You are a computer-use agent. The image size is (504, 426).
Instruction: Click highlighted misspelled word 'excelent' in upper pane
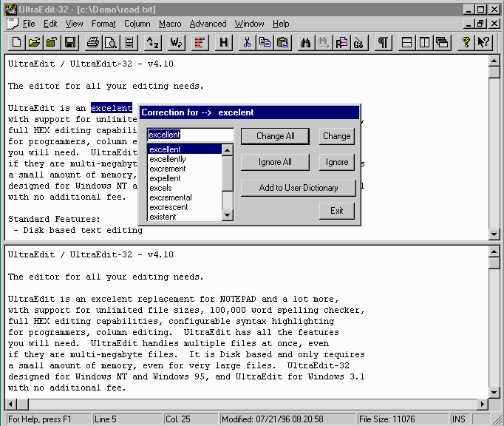point(111,108)
